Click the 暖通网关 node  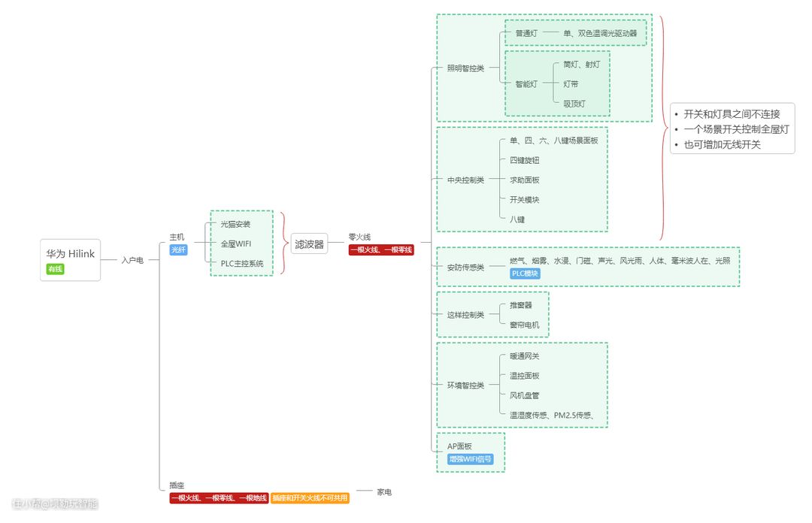[x=524, y=356]
